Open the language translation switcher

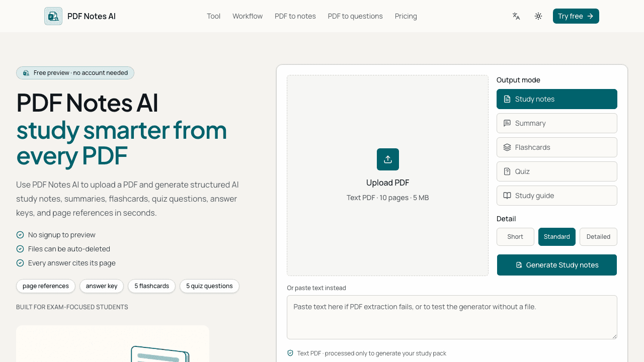pos(516,16)
